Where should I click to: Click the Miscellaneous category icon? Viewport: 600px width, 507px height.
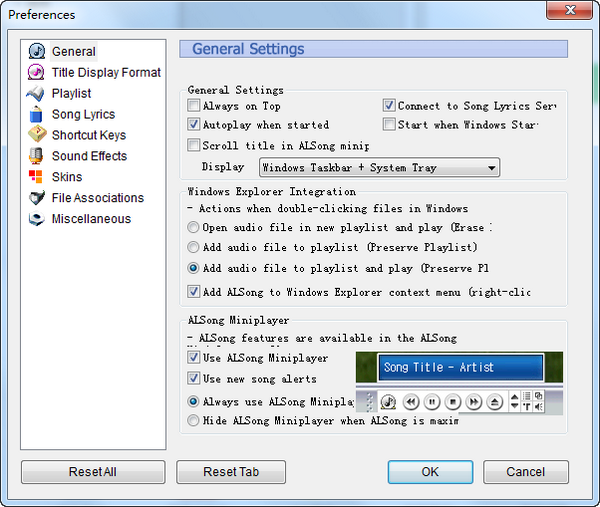36,219
